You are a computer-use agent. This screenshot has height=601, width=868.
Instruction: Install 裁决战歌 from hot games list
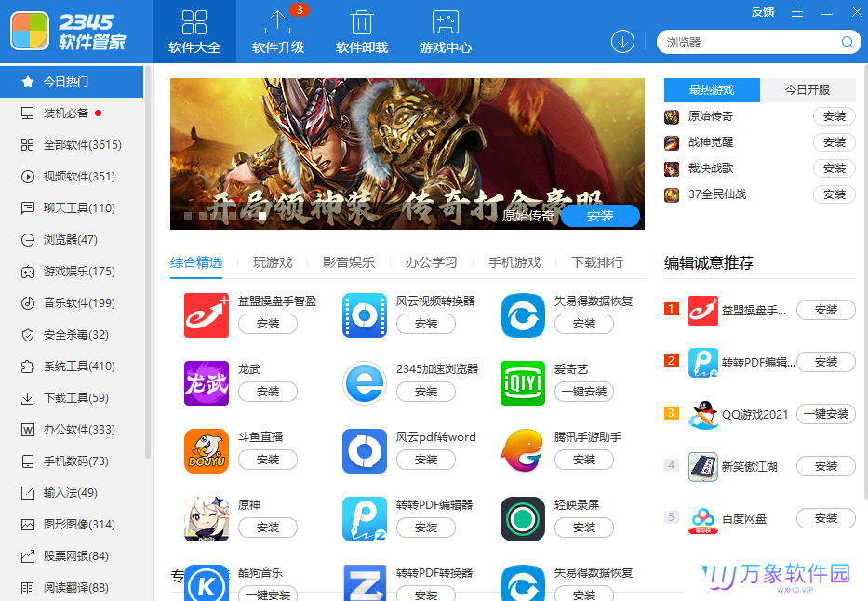click(x=835, y=168)
